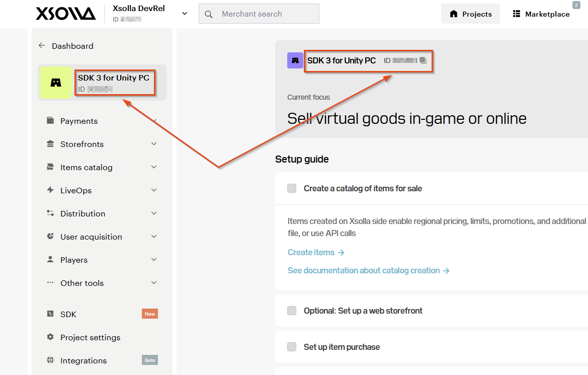This screenshot has width=588, height=375.
Task: Check 'Create a catalog of items' checkbox
Action: (292, 188)
